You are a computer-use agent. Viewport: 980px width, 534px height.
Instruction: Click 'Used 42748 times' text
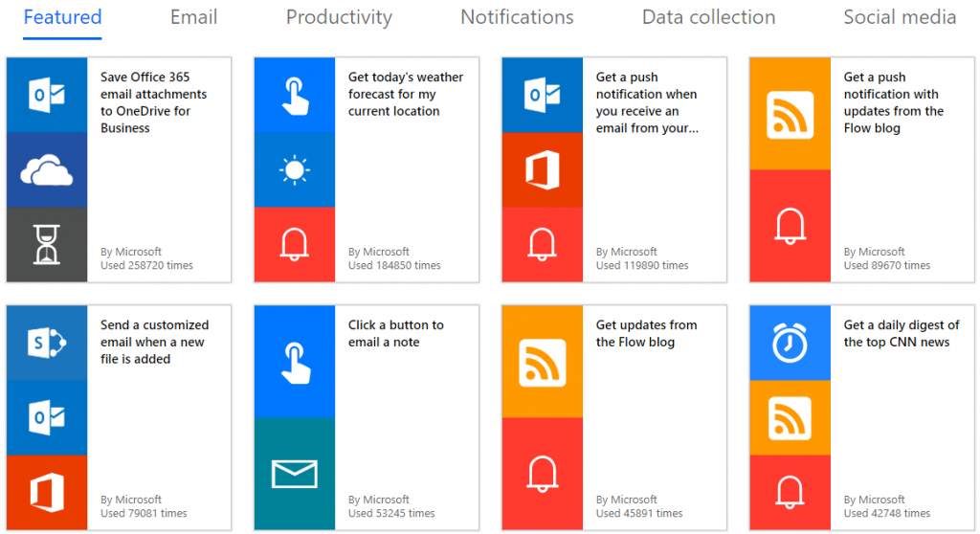[887, 513]
